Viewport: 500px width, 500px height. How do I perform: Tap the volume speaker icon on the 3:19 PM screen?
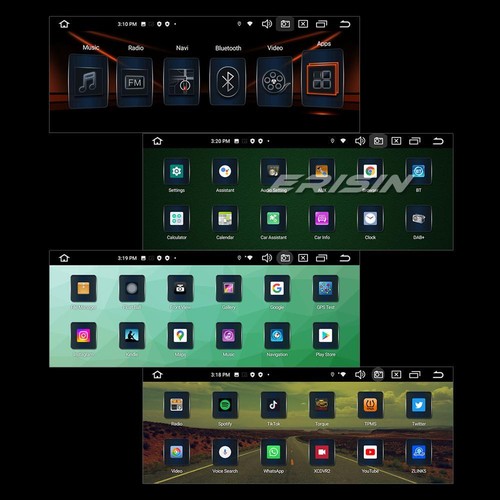(x=267, y=258)
